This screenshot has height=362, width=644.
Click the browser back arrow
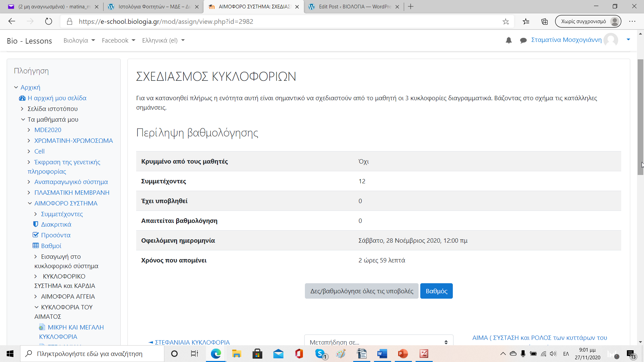(12, 21)
